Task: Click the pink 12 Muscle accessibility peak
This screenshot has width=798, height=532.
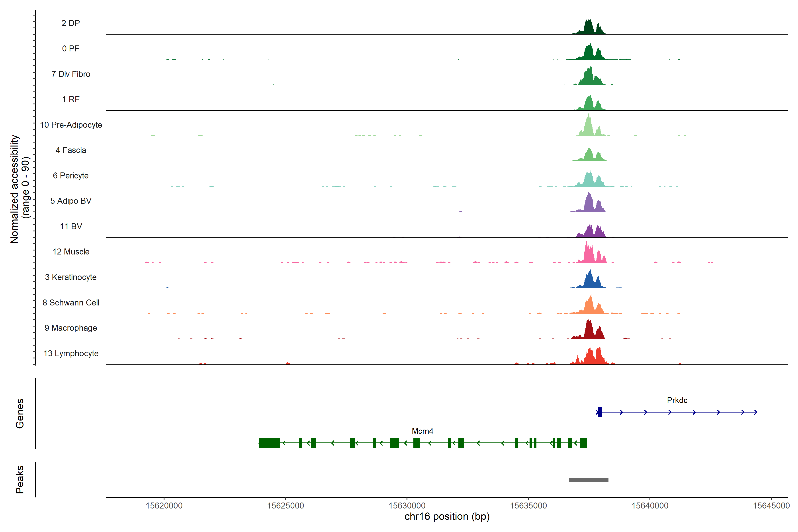Action: point(589,254)
